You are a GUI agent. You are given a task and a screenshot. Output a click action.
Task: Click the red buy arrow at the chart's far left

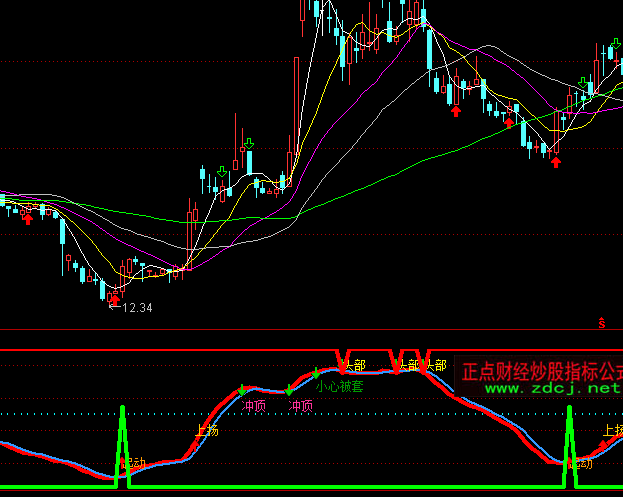(27, 217)
